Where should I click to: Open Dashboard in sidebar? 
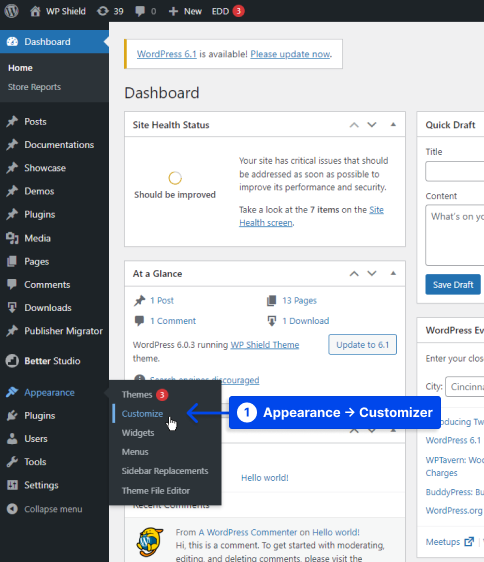[x=54, y=42]
